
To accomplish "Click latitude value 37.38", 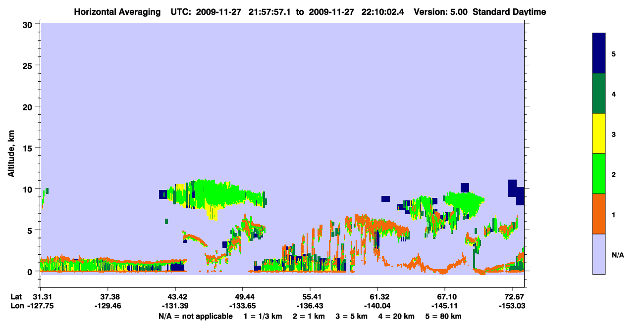I will coord(108,297).
